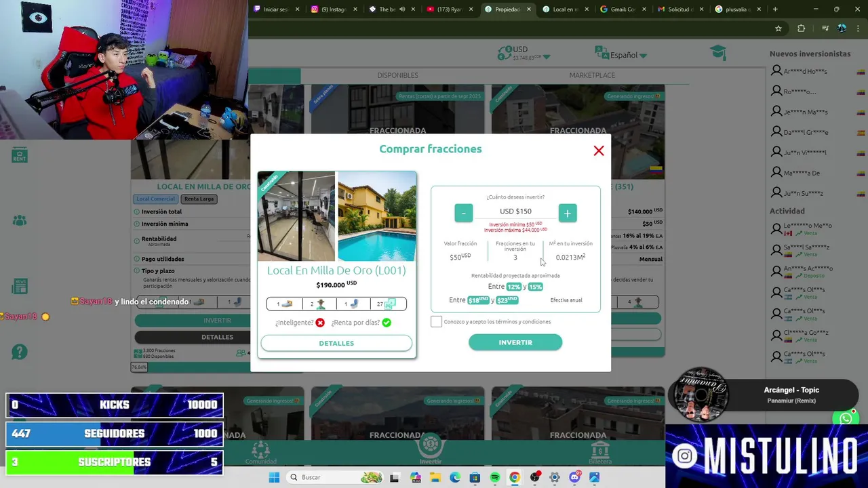Viewport: 868px width, 488px height.
Task: Click the 76.84% funding progress bar
Action: point(191,367)
